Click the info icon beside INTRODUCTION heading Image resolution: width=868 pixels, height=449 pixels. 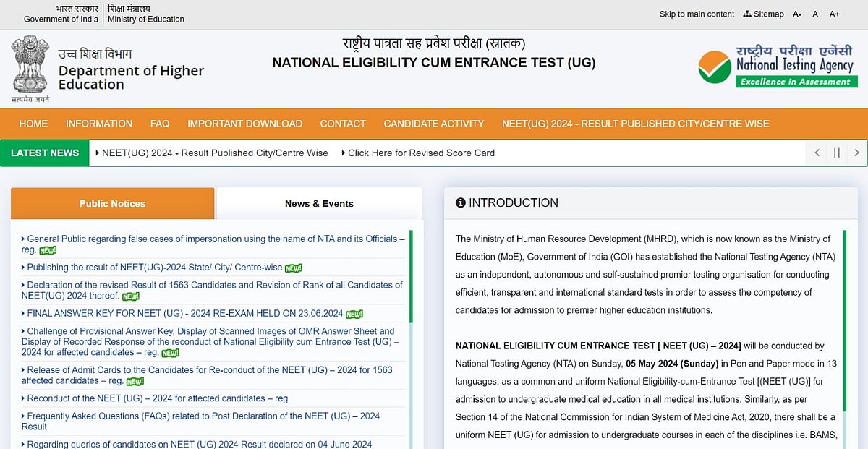[461, 202]
